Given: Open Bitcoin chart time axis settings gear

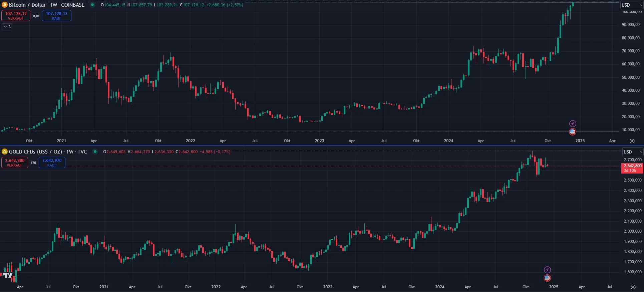Looking at the screenshot, I should [x=632, y=141].
